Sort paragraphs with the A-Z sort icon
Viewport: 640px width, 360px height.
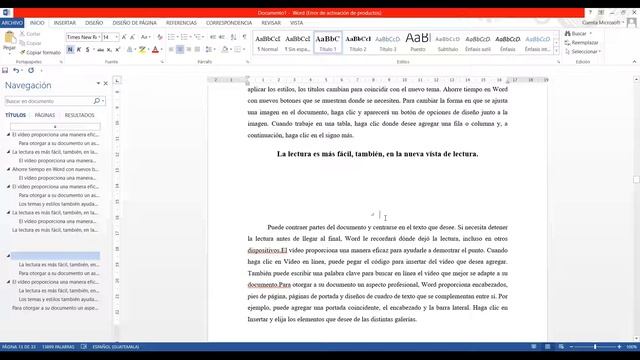tap(233, 37)
